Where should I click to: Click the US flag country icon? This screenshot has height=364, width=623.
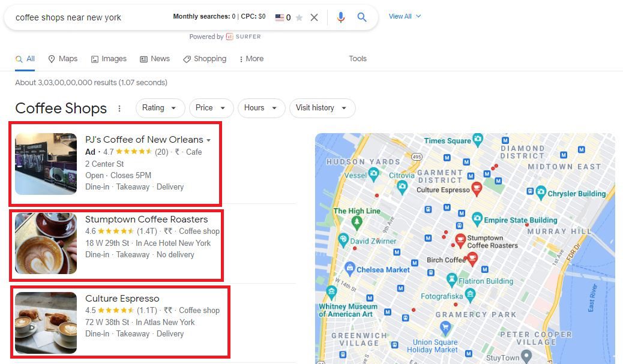coord(280,17)
